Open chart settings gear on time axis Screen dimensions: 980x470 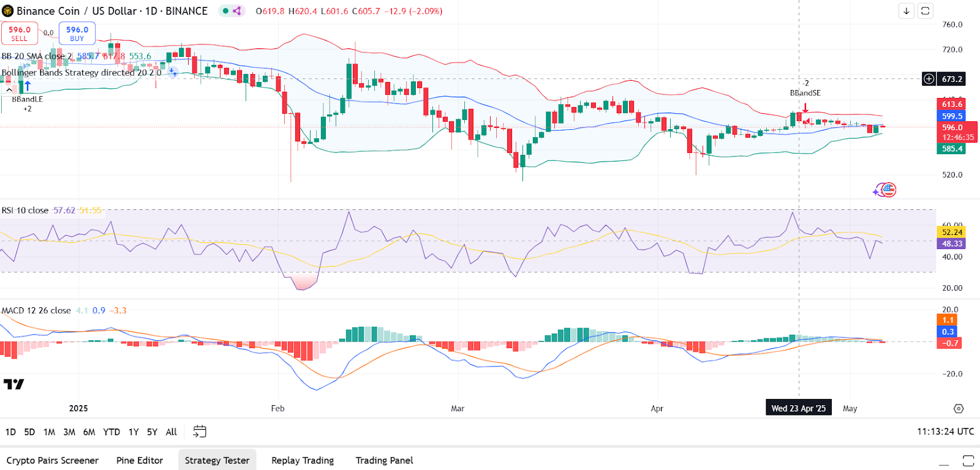959,408
